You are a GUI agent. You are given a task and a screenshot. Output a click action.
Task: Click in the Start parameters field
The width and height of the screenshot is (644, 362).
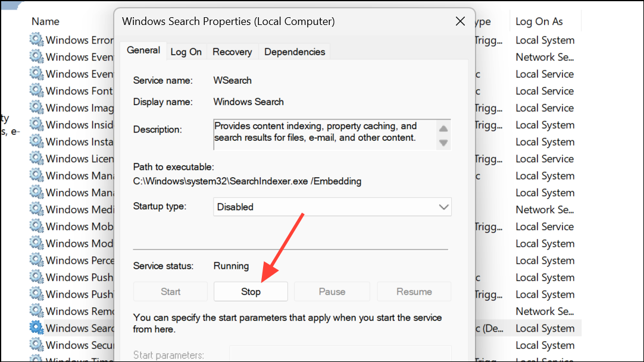pos(340,354)
